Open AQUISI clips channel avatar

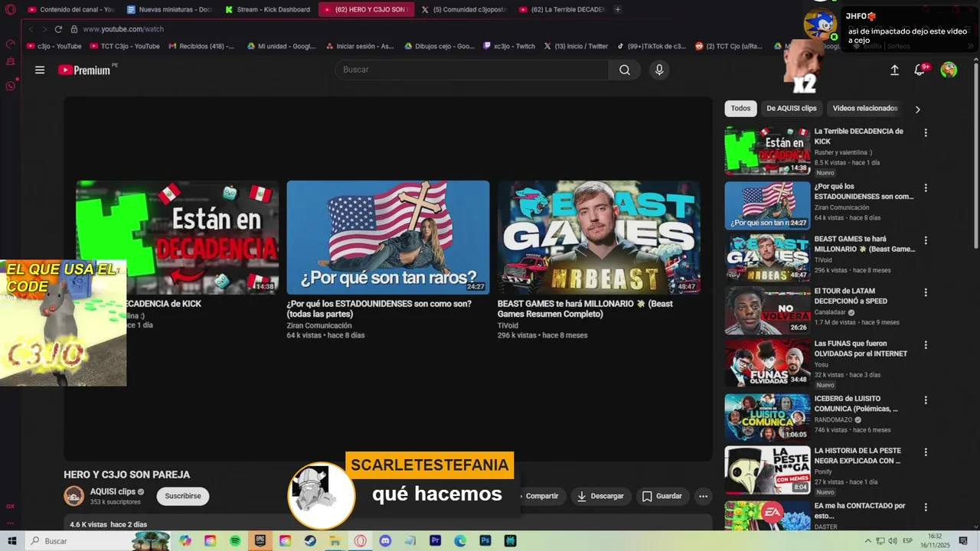click(74, 496)
